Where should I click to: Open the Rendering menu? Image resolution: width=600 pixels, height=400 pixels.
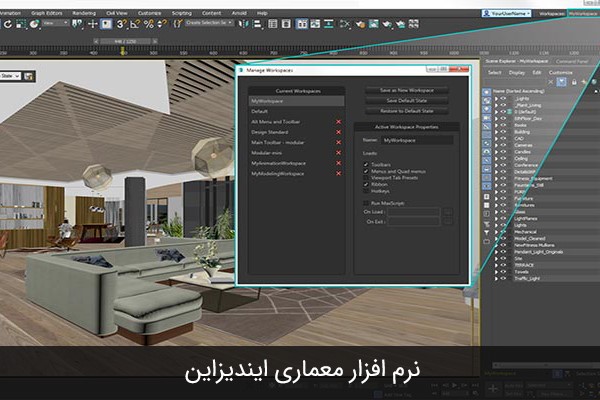tap(84, 13)
